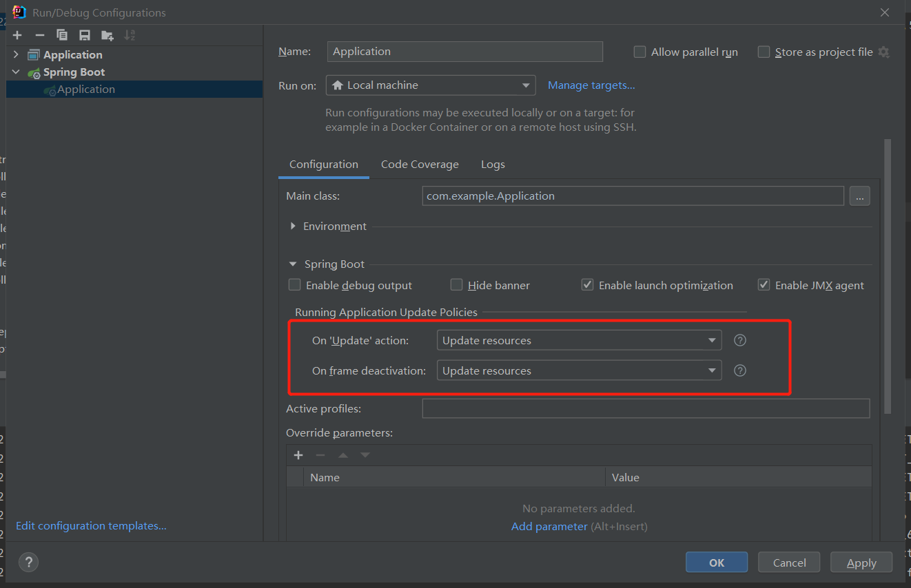This screenshot has width=911, height=588.
Task: Move the override parameter down
Action: click(x=365, y=455)
